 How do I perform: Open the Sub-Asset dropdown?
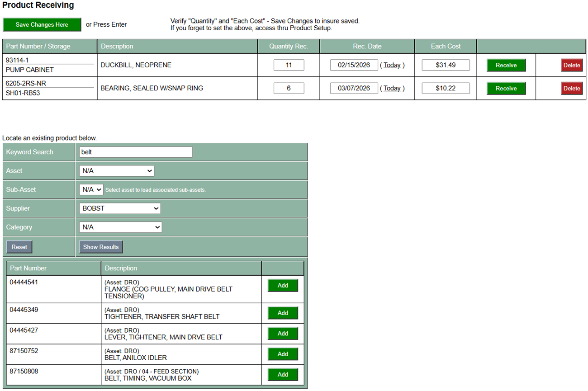click(91, 190)
